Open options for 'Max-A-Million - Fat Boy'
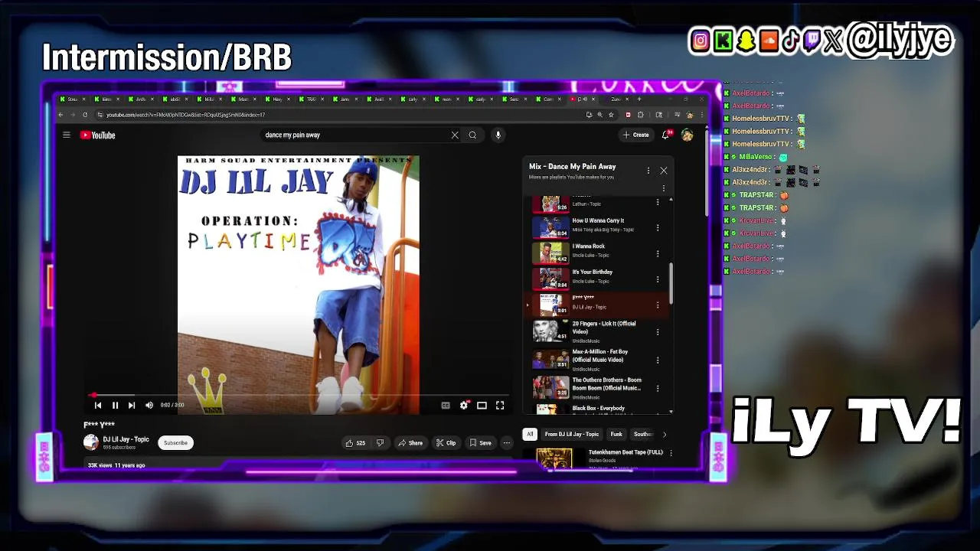 (x=658, y=360)
